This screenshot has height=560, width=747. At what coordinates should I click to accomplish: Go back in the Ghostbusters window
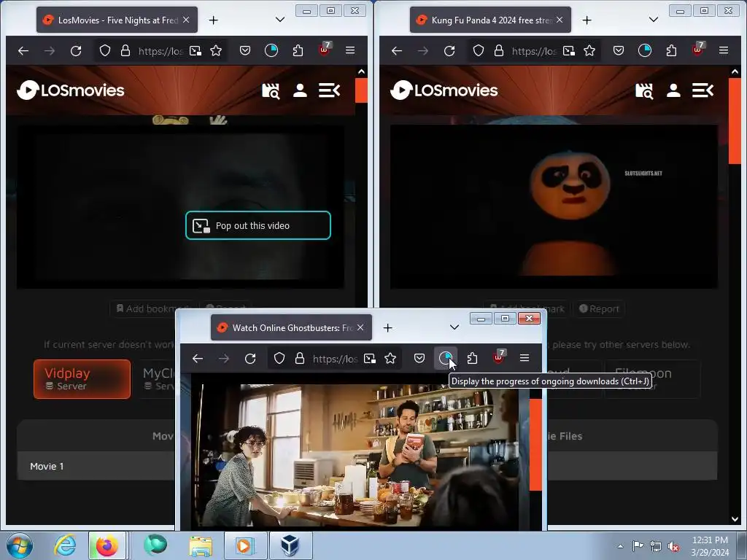click(198, 358)
